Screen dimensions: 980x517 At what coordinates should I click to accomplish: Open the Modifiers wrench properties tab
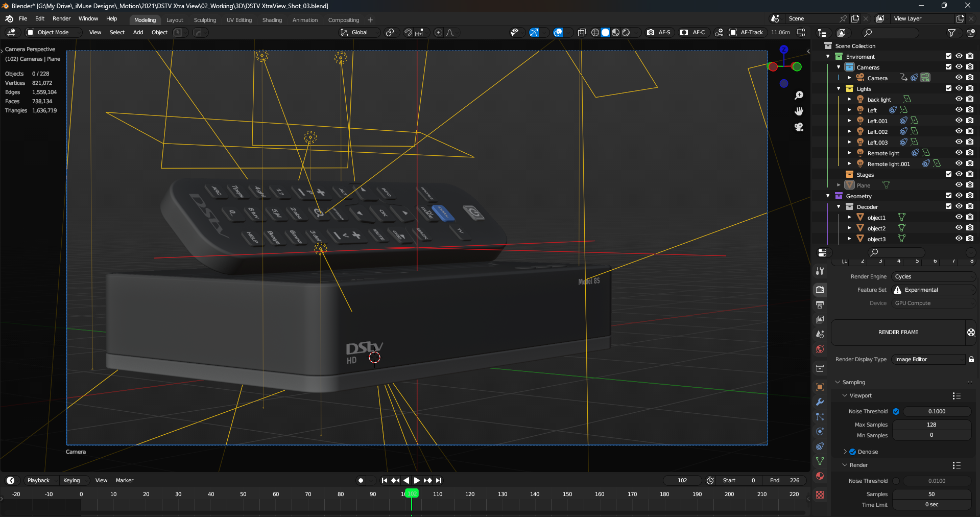click(820, 402)
